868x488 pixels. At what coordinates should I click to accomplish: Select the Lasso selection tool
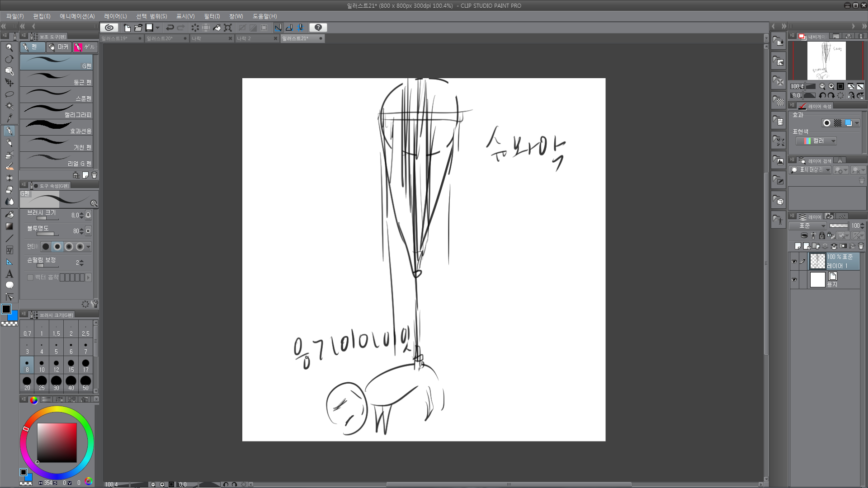9,94
